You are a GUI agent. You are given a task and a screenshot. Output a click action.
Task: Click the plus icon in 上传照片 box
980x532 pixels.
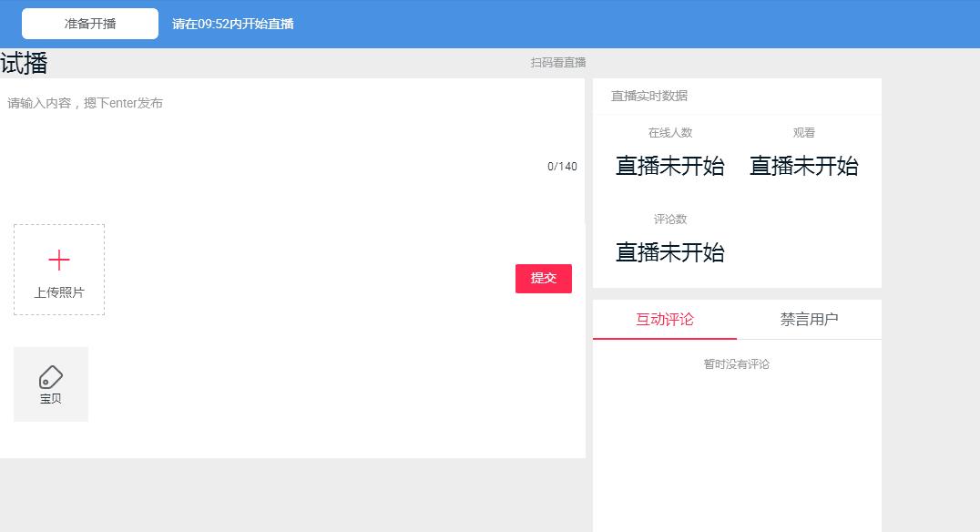coord(59,259)
